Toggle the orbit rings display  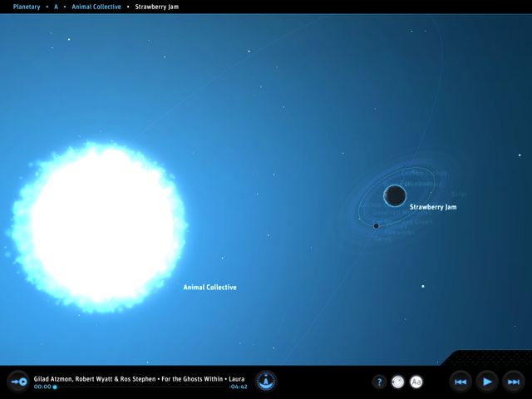398,382
